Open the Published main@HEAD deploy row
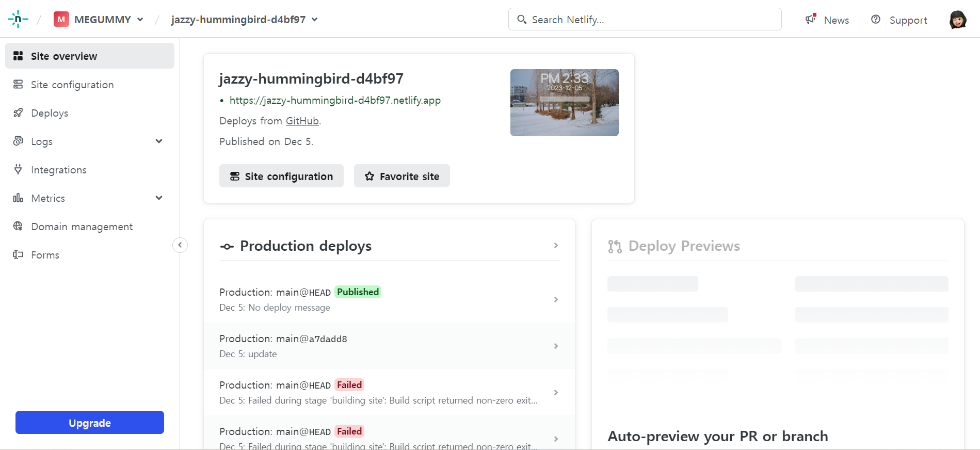Image resolution: width=980 pixels, height=450 pixels. [390, 300]
